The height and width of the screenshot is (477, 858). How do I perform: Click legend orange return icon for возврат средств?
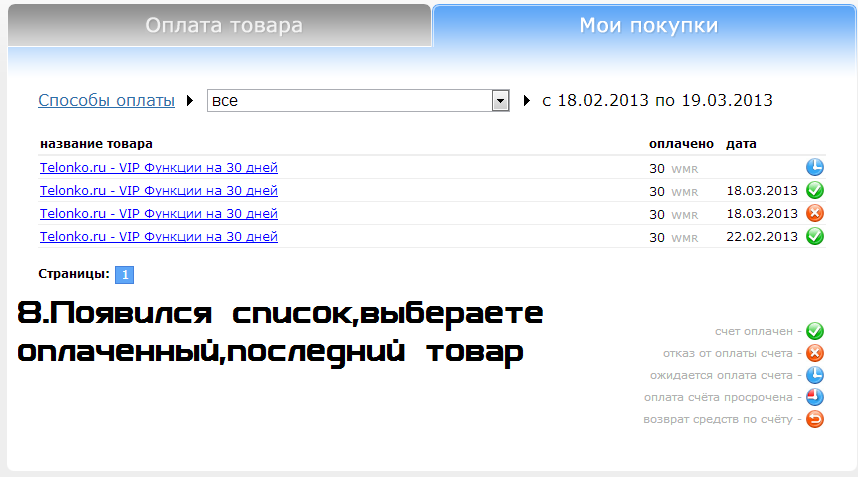[815, 419]
